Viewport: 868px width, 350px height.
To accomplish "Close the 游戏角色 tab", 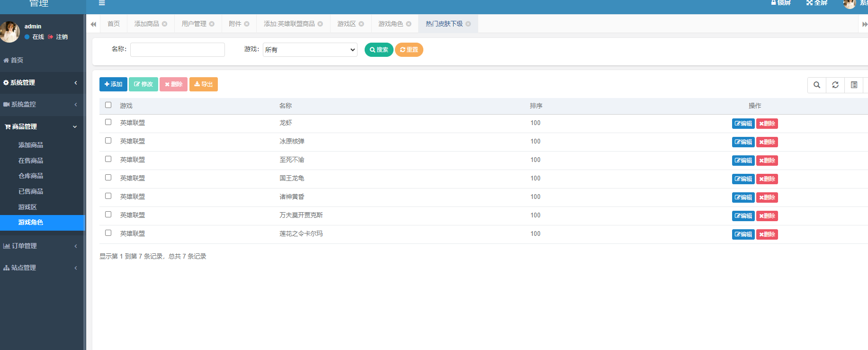I will (409, 24).
